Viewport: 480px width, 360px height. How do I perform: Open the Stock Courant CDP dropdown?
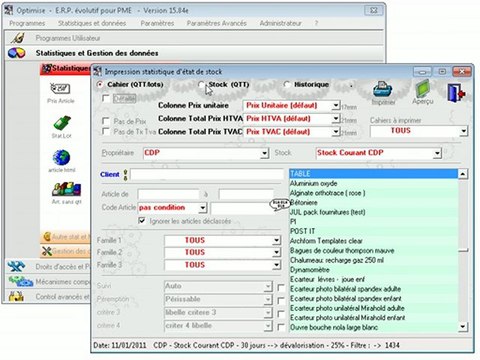(437, 153)
